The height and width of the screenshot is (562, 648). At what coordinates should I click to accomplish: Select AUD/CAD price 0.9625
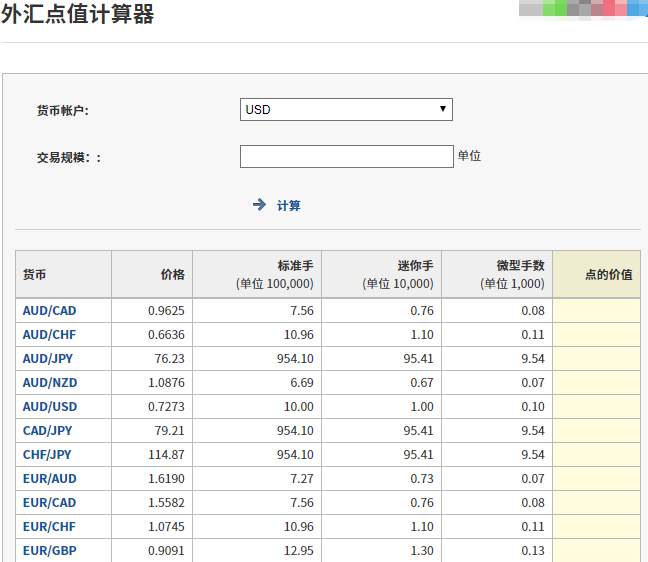tap(166, 311)
